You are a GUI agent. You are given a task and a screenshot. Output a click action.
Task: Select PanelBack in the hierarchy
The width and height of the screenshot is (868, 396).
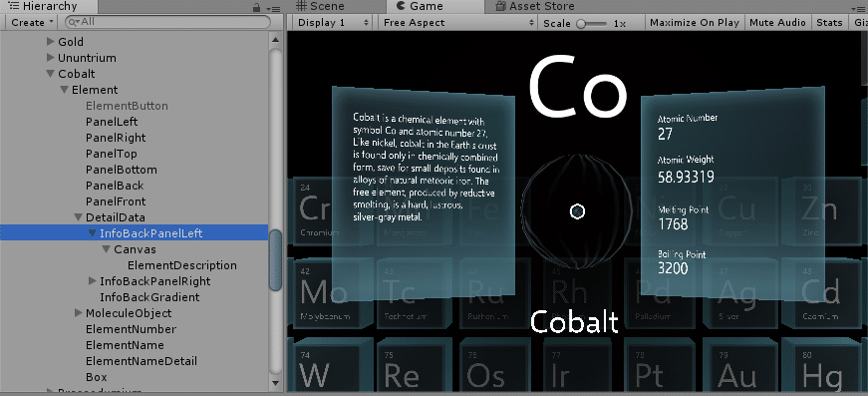(x=115, y=186)
